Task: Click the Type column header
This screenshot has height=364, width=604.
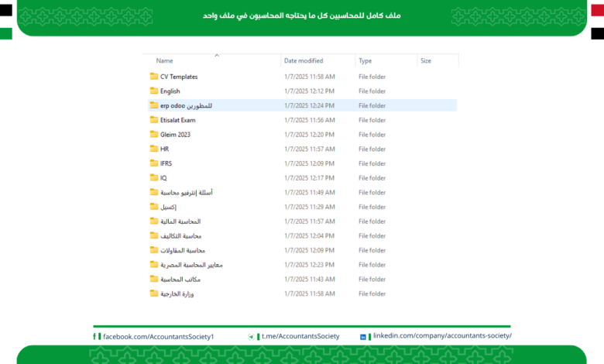Action: [x=365, y=60]
